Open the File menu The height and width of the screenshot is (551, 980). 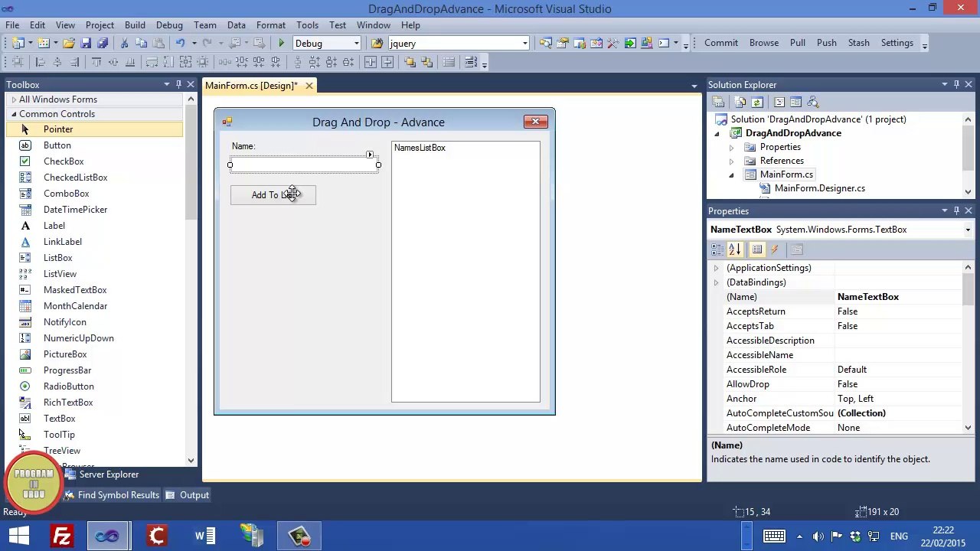[x=13, y=25]
